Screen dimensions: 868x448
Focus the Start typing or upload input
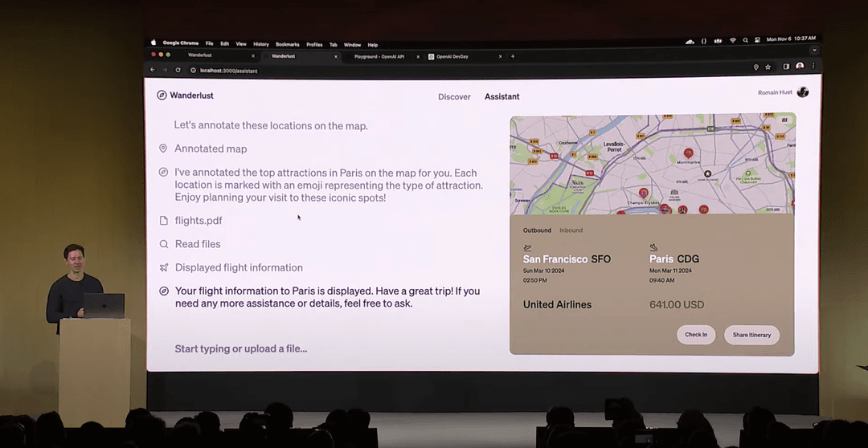point(241,348)
